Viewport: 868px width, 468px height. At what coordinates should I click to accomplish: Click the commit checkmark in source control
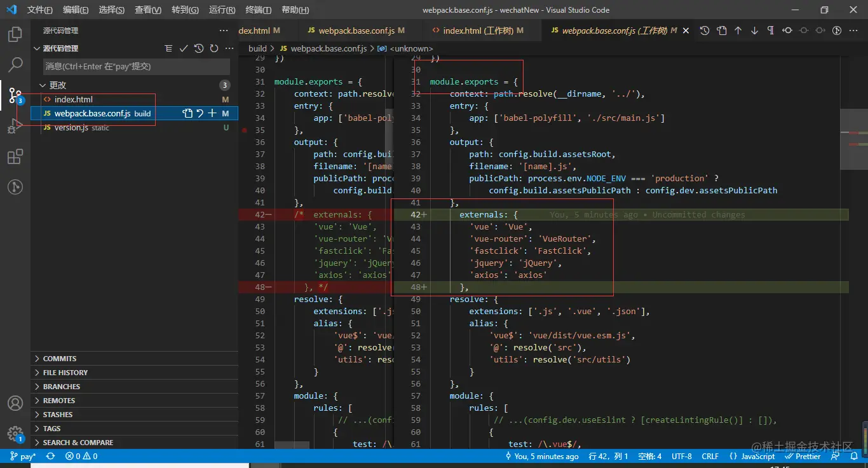tap(184, 48)
